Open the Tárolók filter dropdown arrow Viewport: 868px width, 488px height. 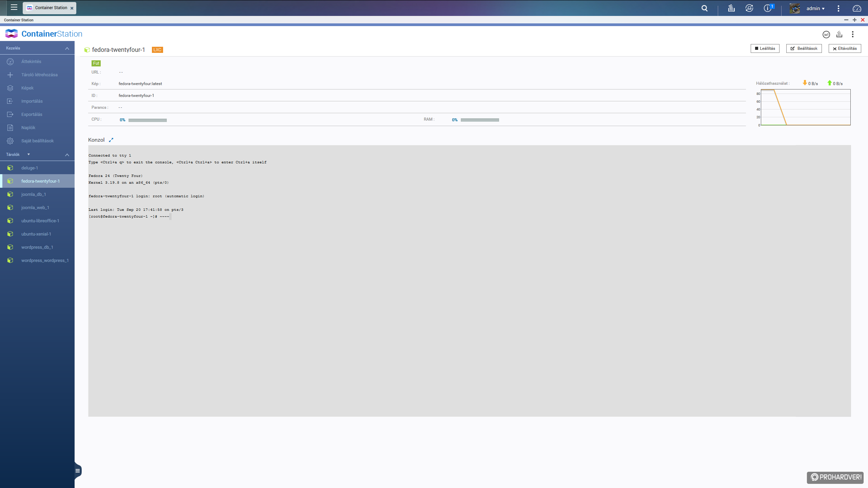[28, 155]
